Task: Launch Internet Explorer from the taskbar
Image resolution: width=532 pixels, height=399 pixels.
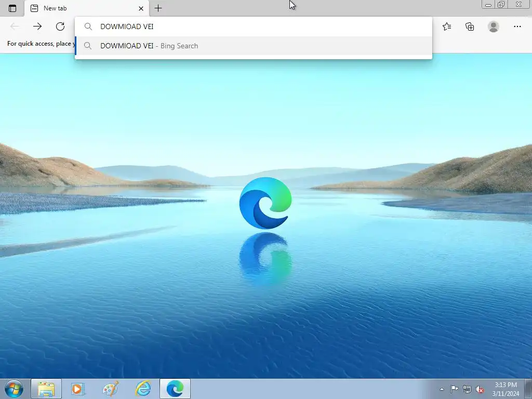Action: [x=143, y=389]
